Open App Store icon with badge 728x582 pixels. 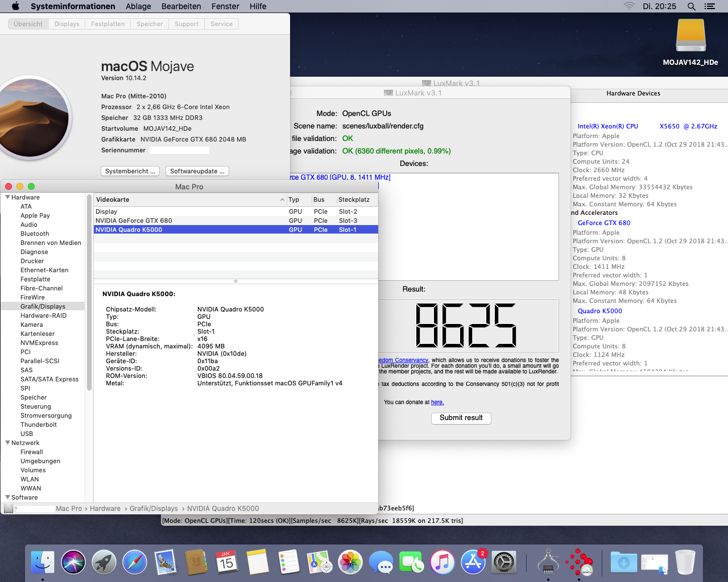473,563
